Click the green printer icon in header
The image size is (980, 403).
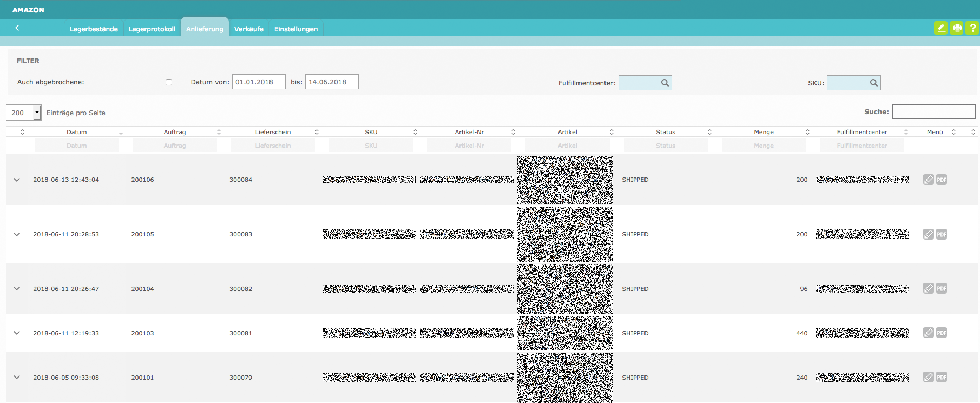(957, 28)
